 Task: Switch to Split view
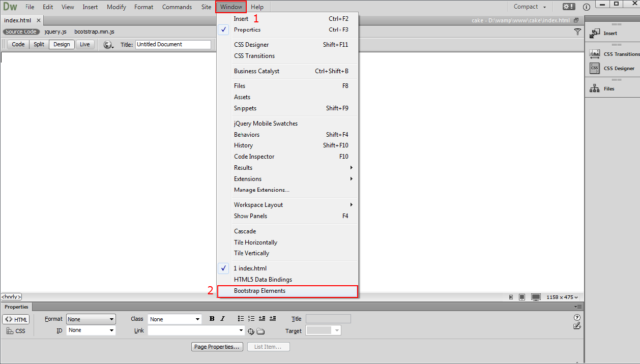click(x=39, y=44)
